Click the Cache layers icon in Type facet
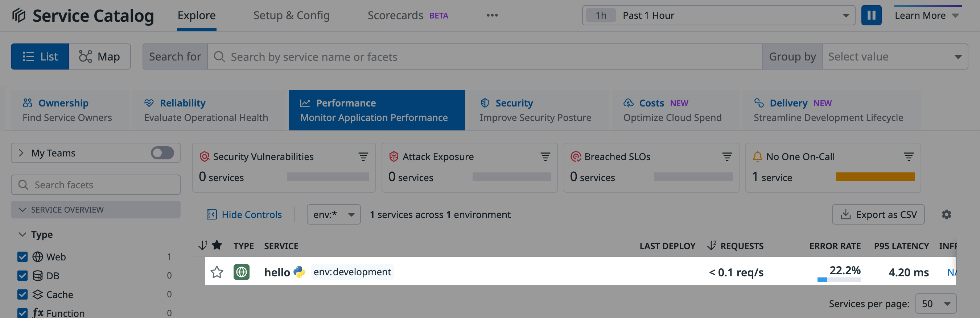The image size is (980, 318). click(x=37, y=294)
